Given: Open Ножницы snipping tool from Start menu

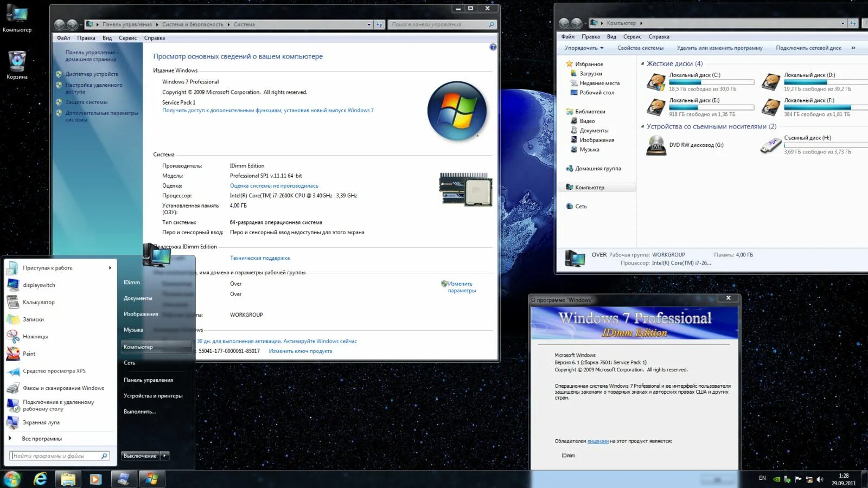Looking at the screenshot, I should click(x=35, y=337).
